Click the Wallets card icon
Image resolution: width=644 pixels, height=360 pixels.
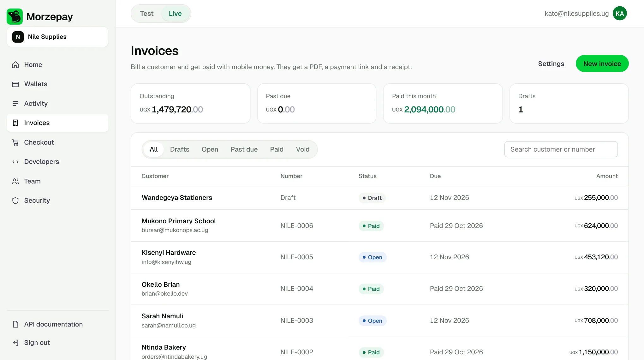pos(15,84)
